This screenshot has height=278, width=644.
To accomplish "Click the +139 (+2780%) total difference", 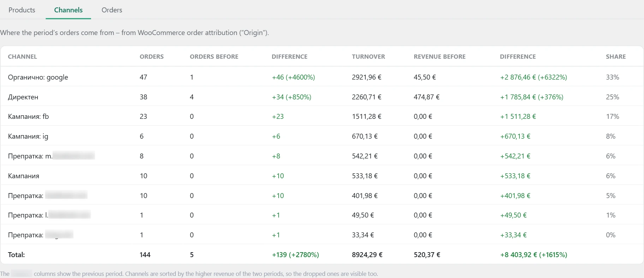I will [296, 255].
